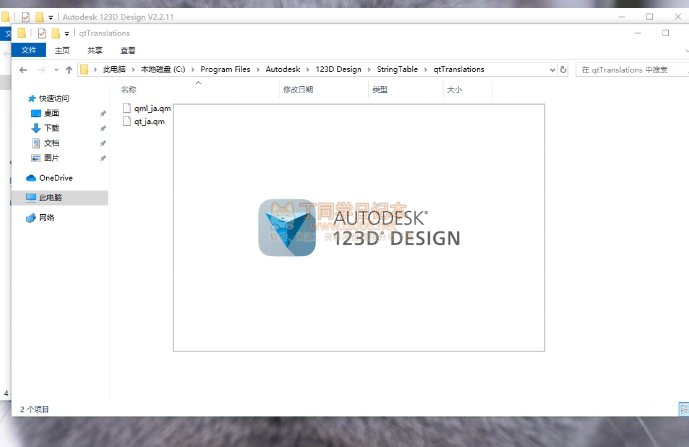Click 此电脑 in the address bar
Viewport: 689px width, 447px height.
[114, 69]
